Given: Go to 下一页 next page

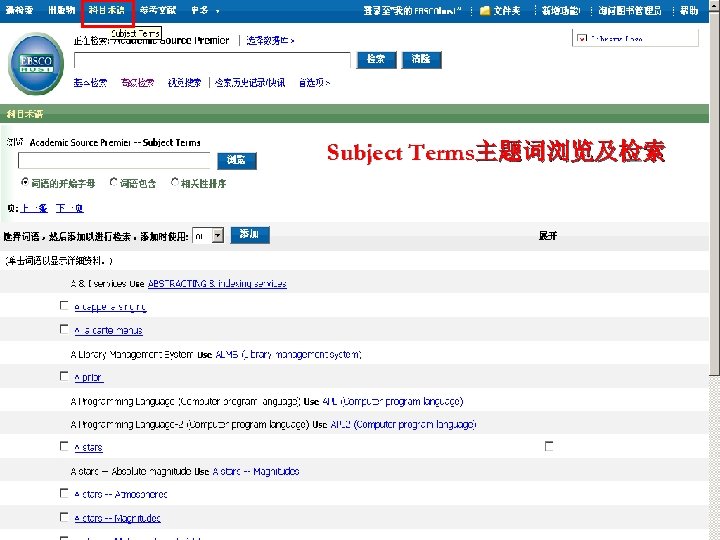Looking at the screenshot, I should pos(70,208).
